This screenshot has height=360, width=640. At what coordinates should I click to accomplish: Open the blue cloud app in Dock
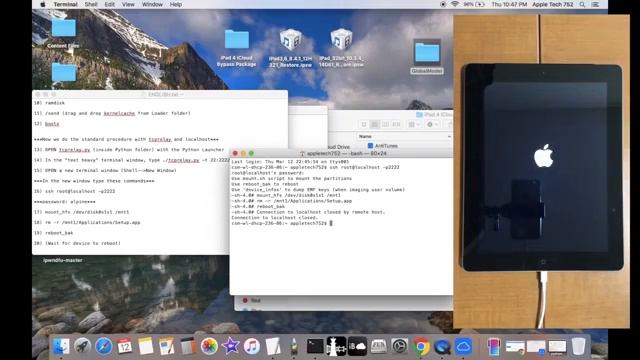pyautogui.click(x=463, y=347)
